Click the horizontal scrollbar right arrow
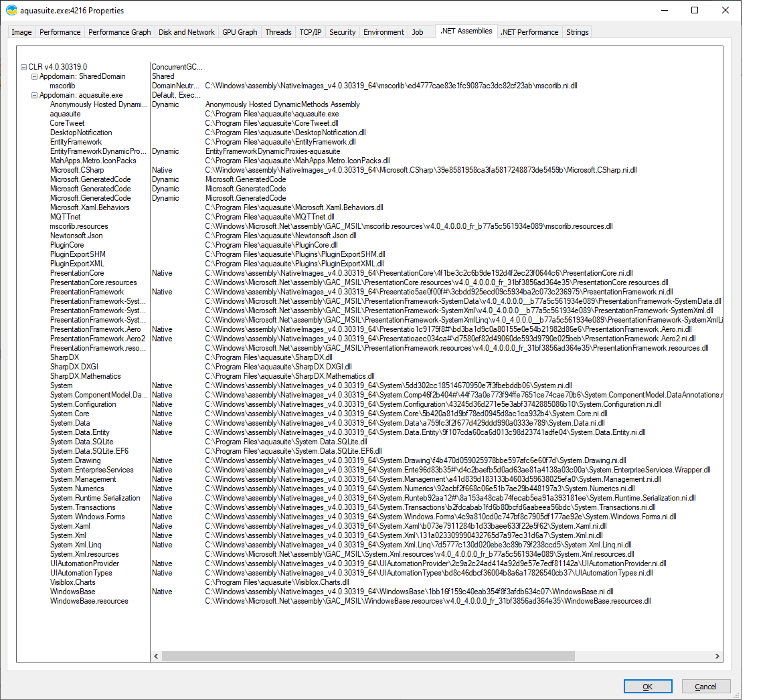The image size is (771, 700). pyautogui.click(x=717, y=657)
